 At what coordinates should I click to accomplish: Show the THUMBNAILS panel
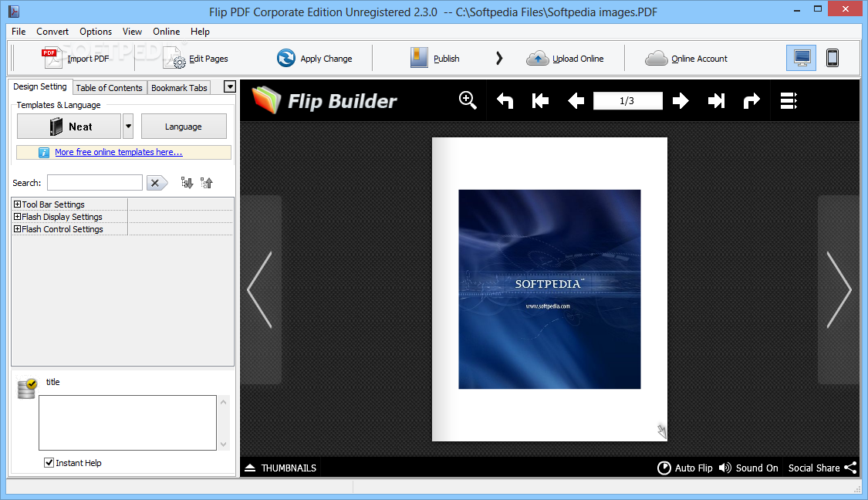pos(281,468)
